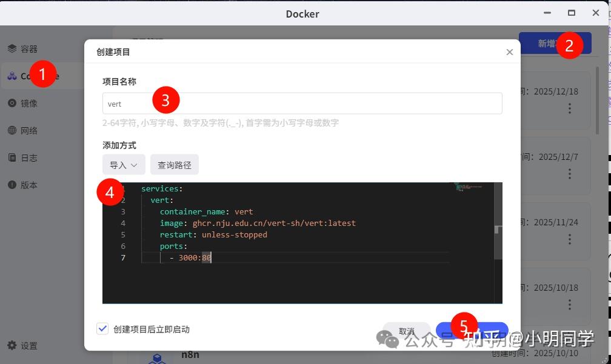
Task: Click the code editor minimap scrollbar
Action: tap(498, 242)
